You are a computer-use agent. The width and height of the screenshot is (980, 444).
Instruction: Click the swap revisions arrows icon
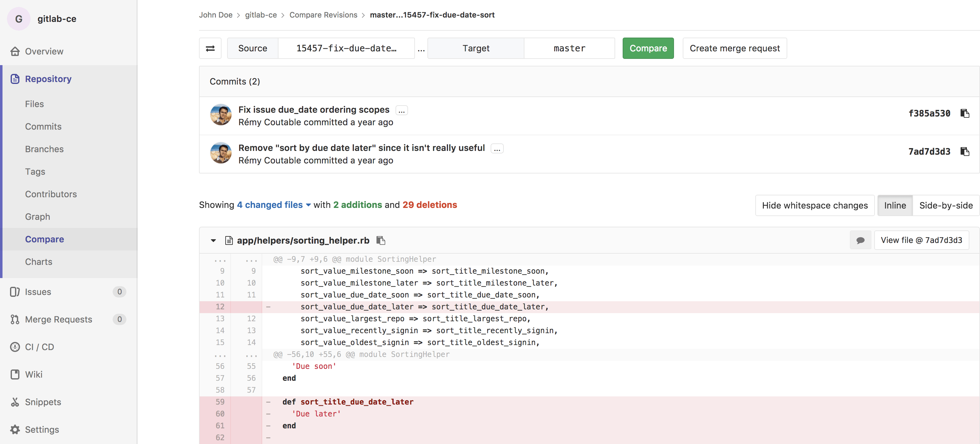tap(210, 48)
